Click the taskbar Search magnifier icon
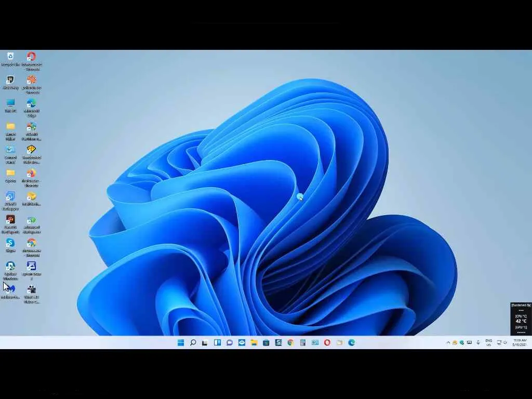This screenshot has height=399, width=532. click(193, 343)
